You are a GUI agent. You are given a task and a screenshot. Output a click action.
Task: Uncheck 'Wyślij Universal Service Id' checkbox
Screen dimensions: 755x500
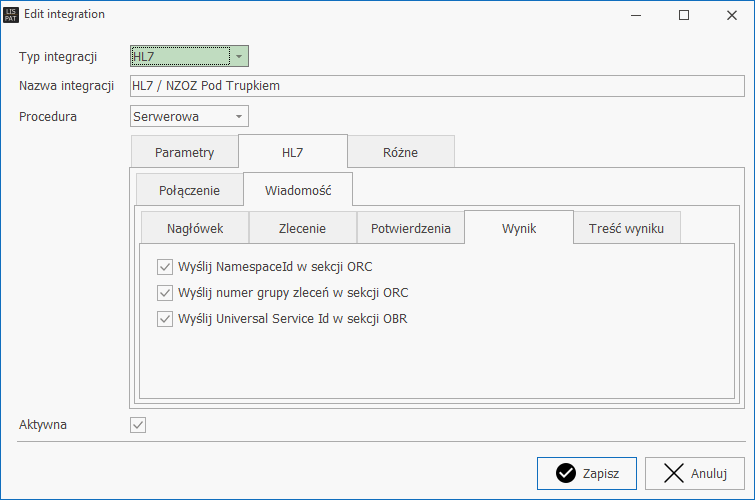[x=165, y=319]
